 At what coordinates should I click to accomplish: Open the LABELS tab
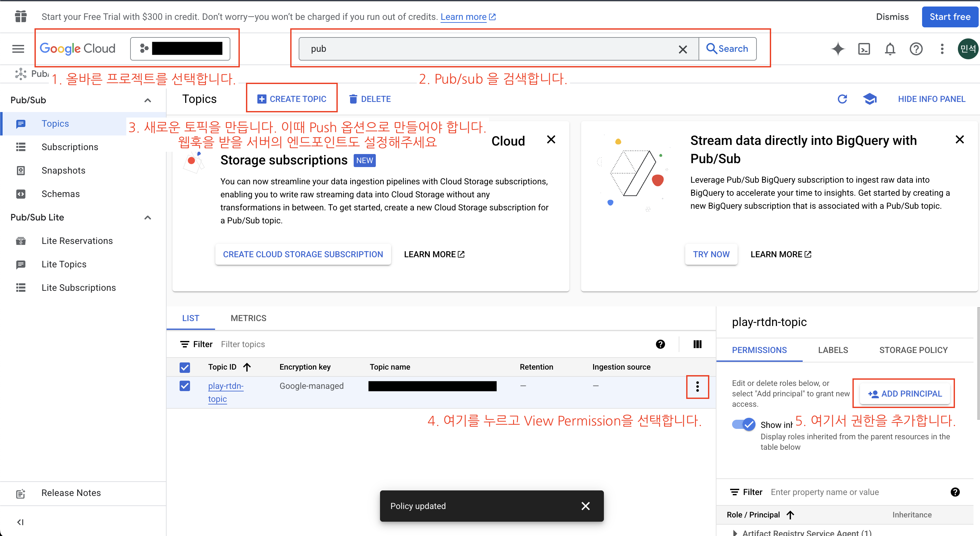point(833,350)
